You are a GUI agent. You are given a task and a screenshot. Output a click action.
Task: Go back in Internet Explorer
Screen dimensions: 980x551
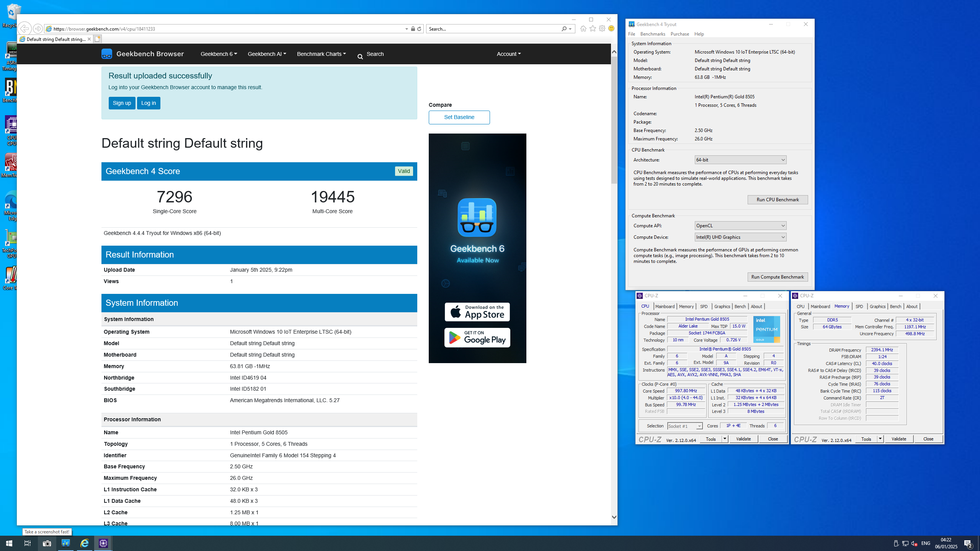point(24,28)
